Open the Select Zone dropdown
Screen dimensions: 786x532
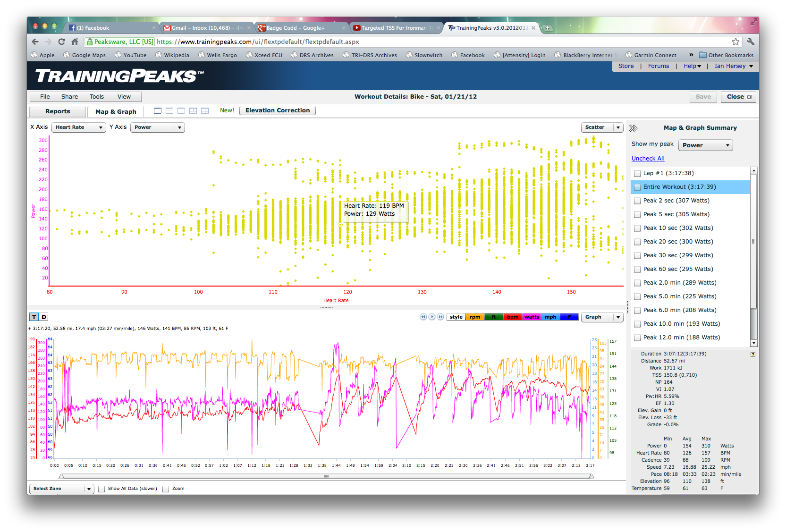(61, 489)
